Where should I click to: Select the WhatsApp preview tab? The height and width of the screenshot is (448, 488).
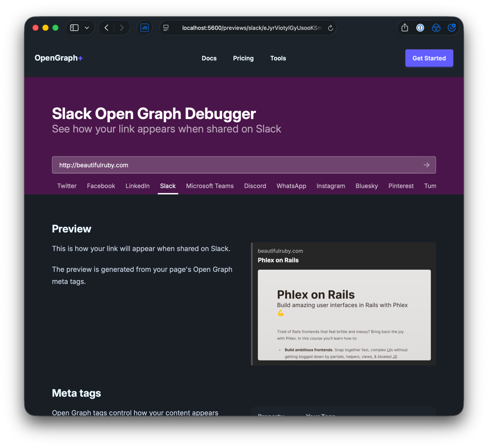point(291,186)
